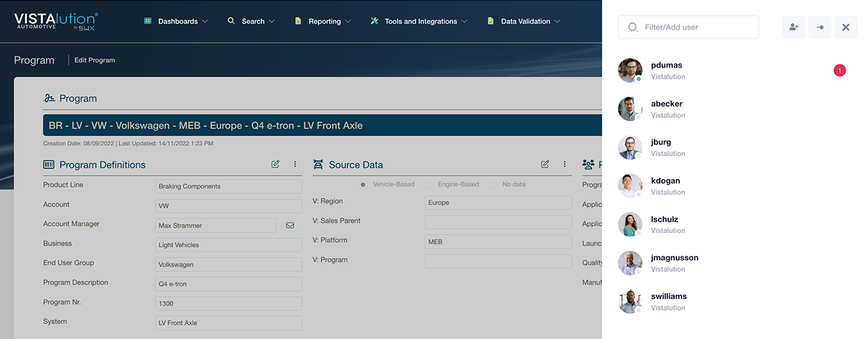Click the Program Description field
This screenshot has height=339, width=868.
pyautogui.click(x=229, y=284)
